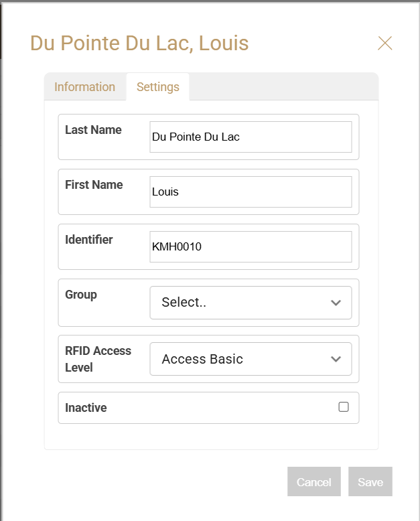Click the dialog title Du Pointe Du Lac, Louis
The height and width of the screenshot is (521, 420).
click(139, 44)
